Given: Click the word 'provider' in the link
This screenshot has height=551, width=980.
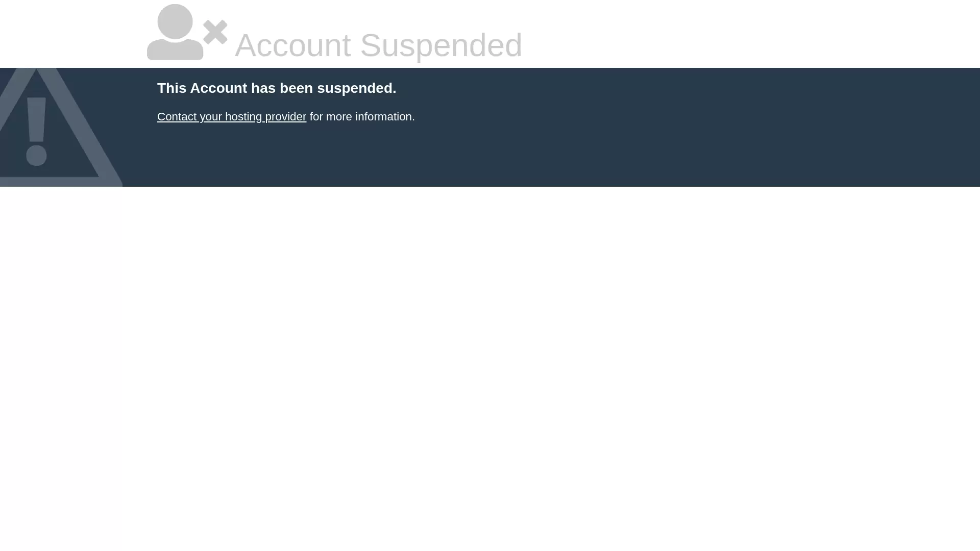Looking at the screenshot, I should pyautogui.click(x=286, y=117).
